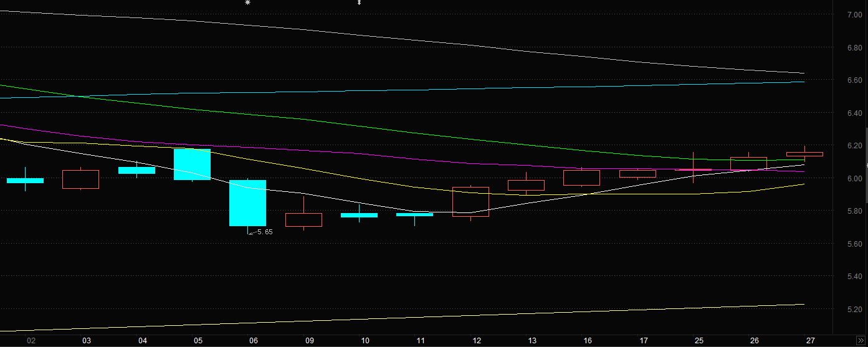
Task: Select the latest candlestick on day 27
Action: tap(804, 154)
